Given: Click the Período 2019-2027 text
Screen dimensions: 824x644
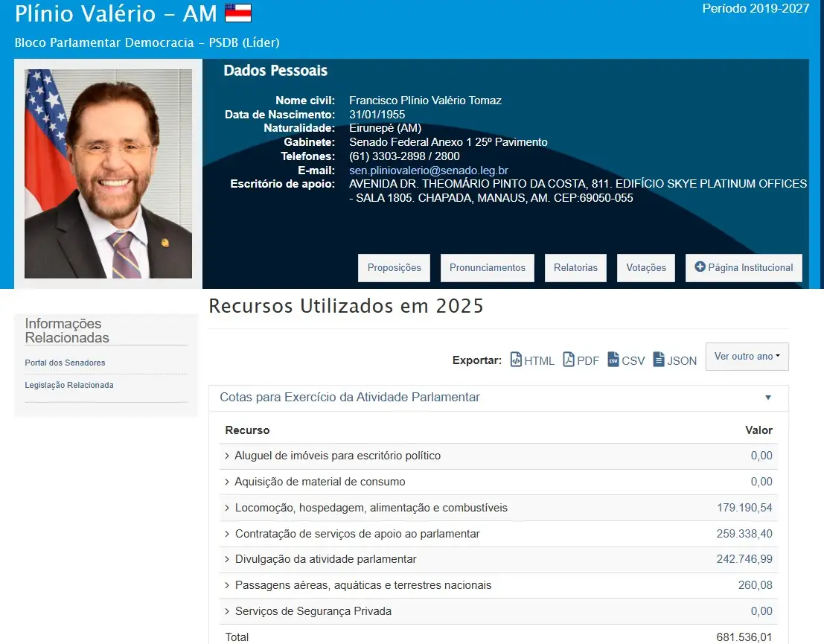Looking at the screenshot, I should pyautogui.click(x=756, y=8).
